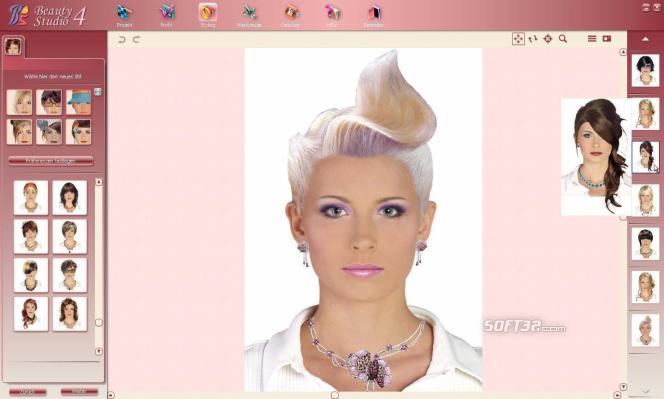Select short curly brown hairstyle in left list

point(69,275)
